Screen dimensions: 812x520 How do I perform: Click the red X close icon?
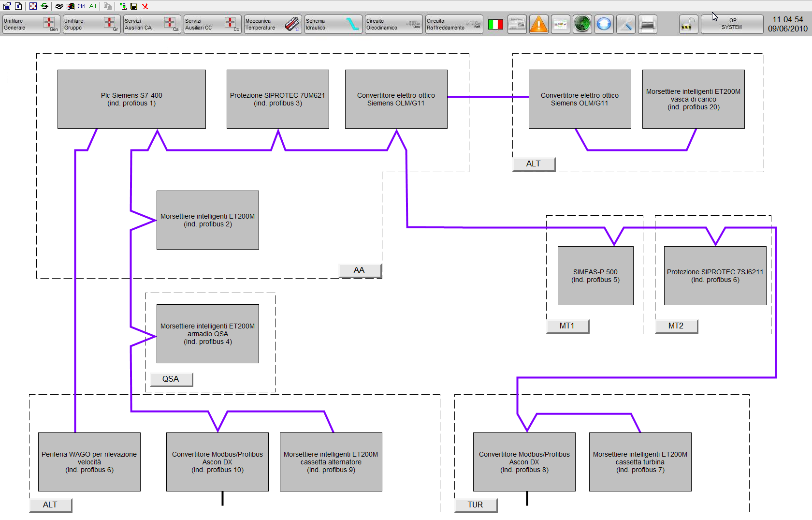point(145,6)
